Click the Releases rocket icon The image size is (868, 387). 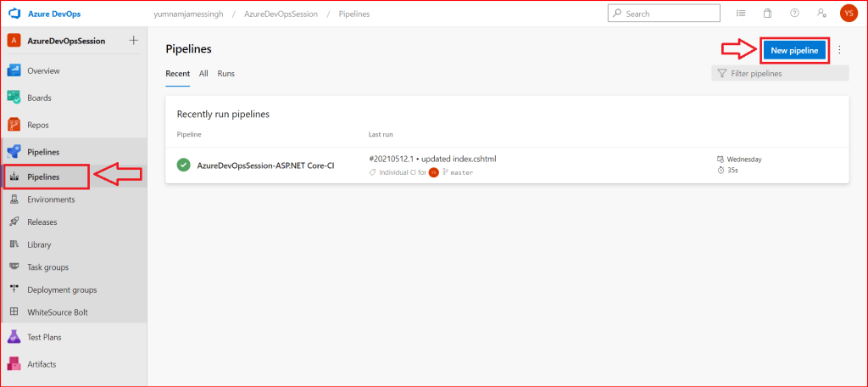(14, 222)
